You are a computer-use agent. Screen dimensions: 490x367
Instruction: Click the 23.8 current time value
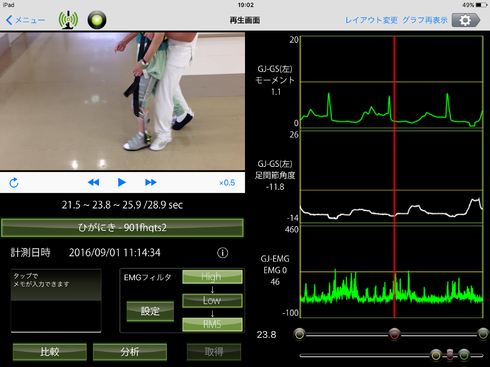pyautogui.click(x=266, y=334)
